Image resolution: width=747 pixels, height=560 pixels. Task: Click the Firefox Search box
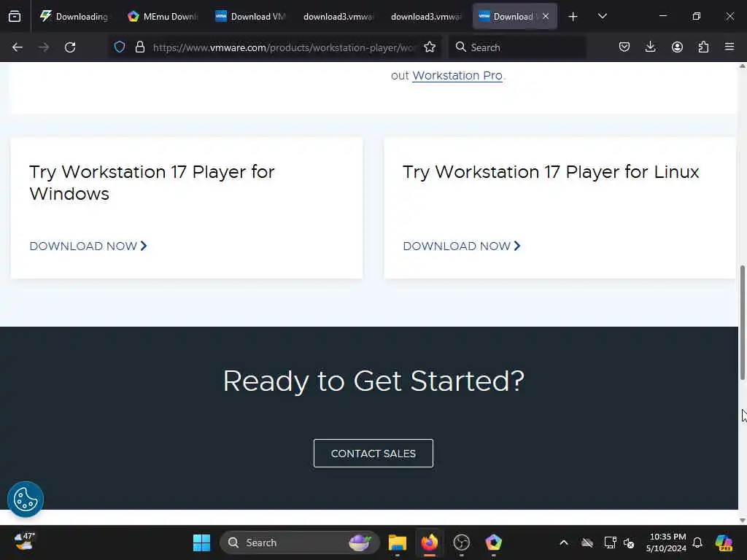(x=517, y=47)
